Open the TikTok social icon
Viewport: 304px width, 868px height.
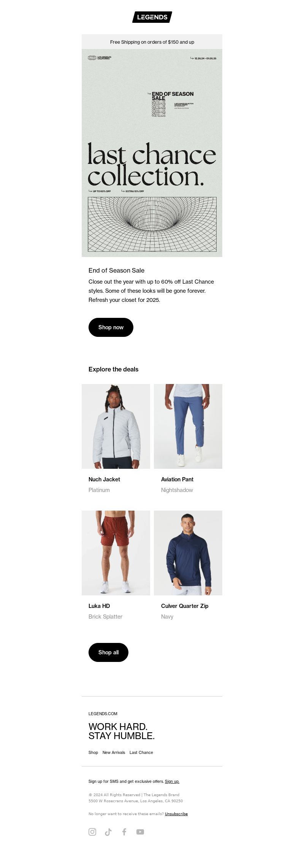(x=108, y=832)
